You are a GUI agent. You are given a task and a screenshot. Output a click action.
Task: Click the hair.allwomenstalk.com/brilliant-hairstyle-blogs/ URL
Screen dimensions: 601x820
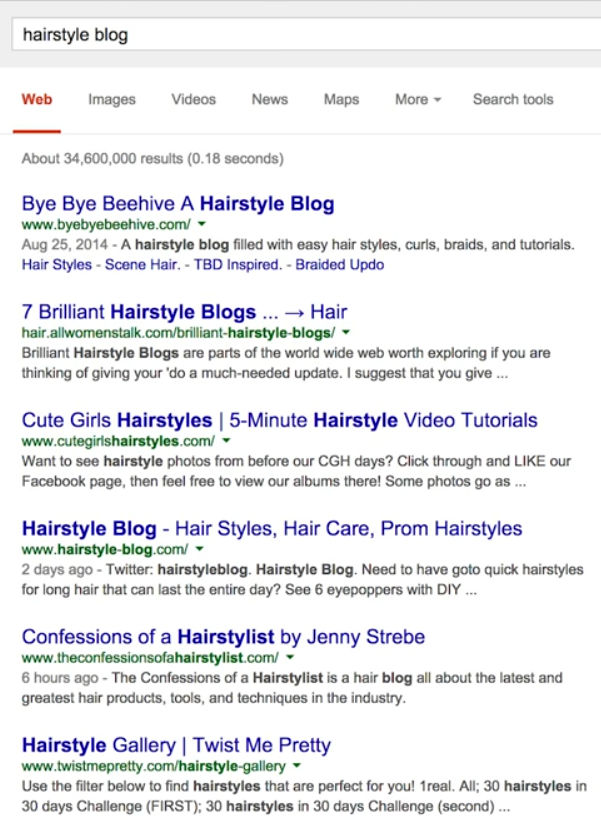(x=178, y=333)
